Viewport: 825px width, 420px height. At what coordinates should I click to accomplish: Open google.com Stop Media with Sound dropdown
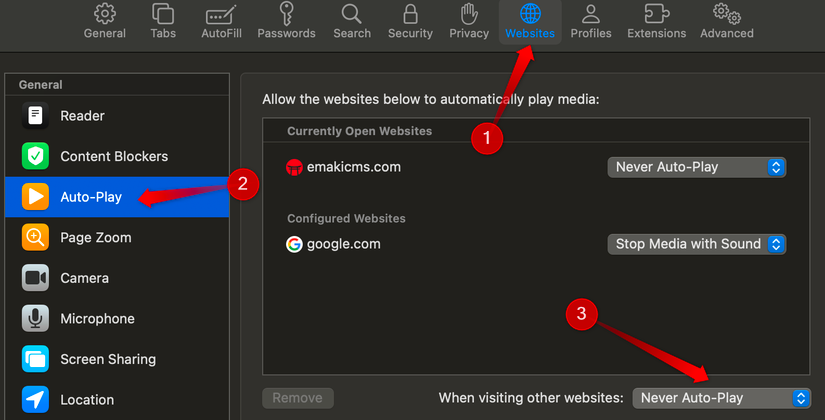click(x=697, y=244)
